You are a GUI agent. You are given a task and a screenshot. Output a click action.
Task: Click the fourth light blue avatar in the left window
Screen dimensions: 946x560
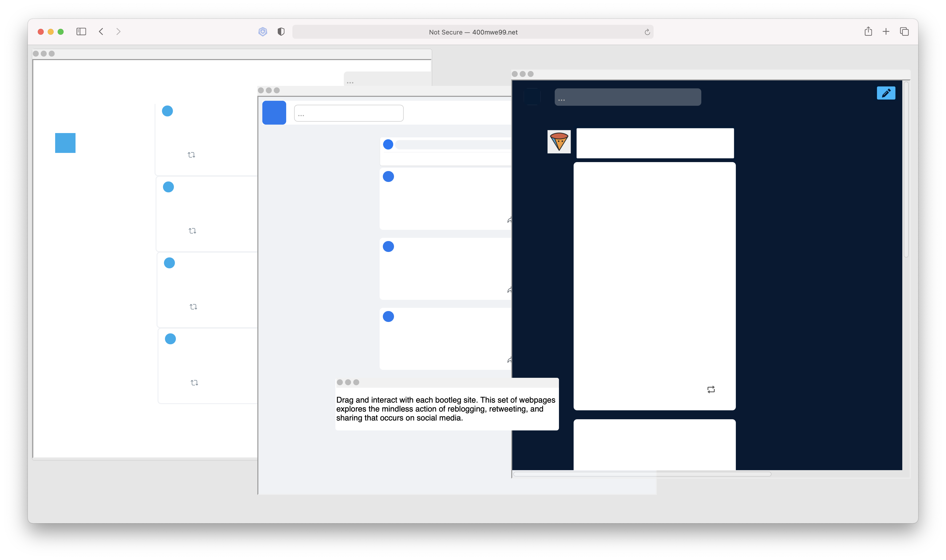(x=170, y=339)
